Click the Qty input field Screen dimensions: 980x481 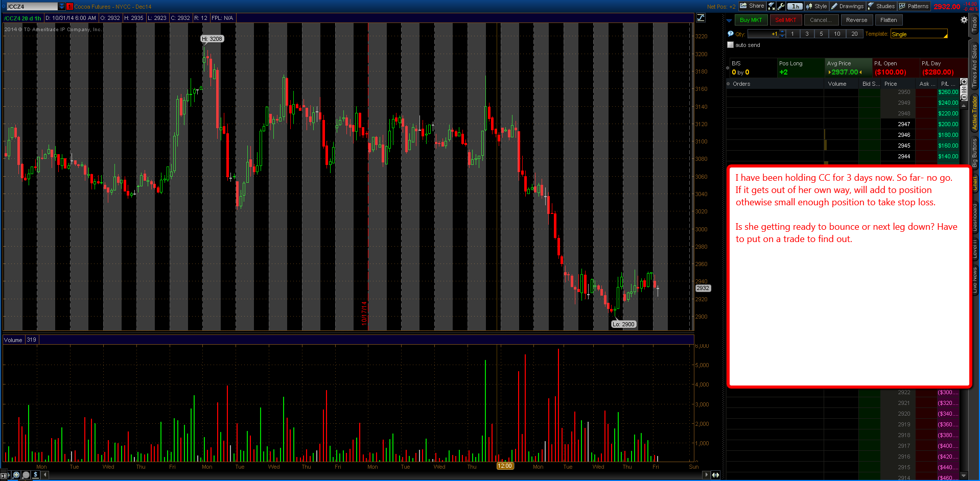tap(763, 34)
